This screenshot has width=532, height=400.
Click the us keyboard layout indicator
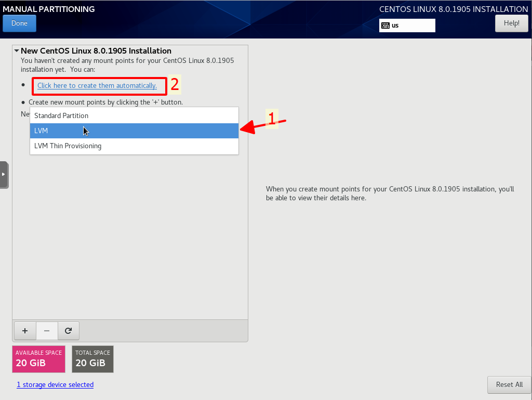(407, 25)
